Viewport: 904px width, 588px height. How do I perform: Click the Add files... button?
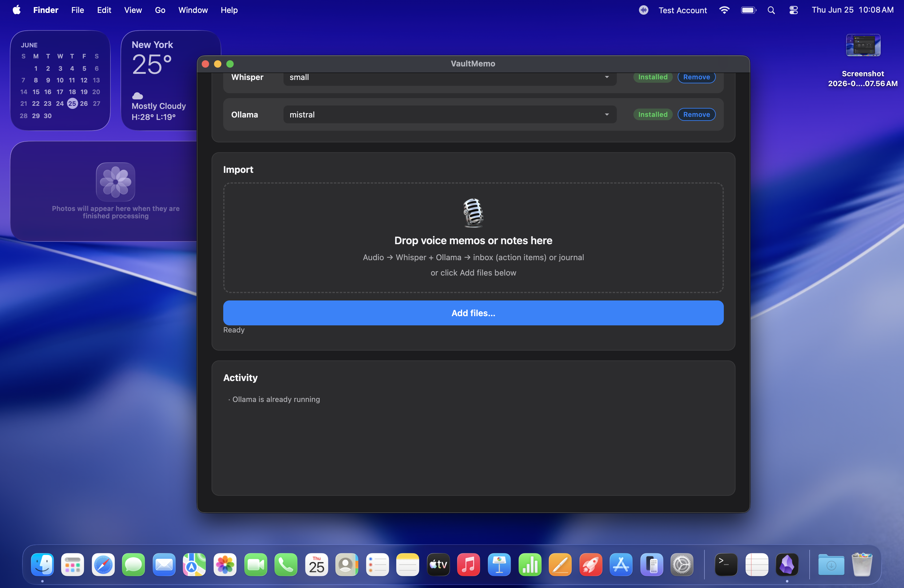point(473,313)
